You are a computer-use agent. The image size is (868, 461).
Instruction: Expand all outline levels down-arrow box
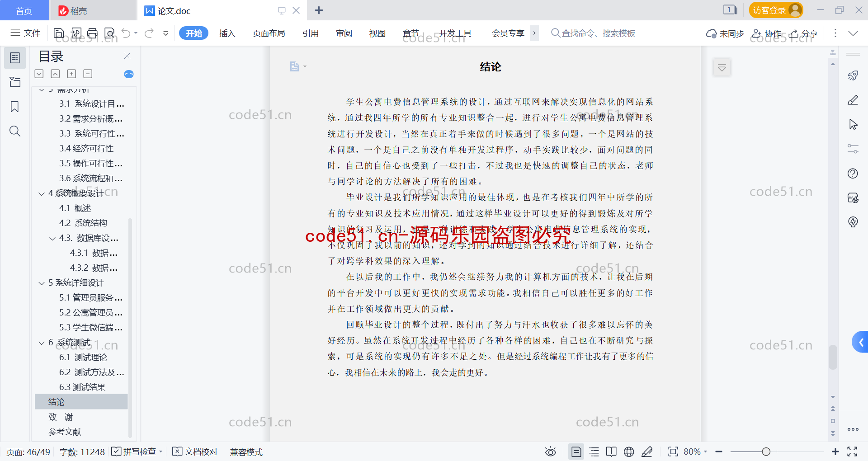click(x=39, y=74)
